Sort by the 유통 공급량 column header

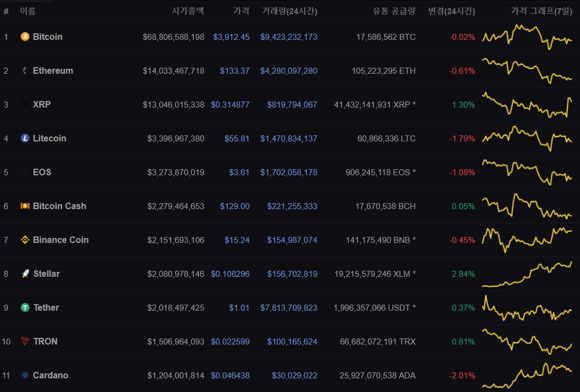394,11
